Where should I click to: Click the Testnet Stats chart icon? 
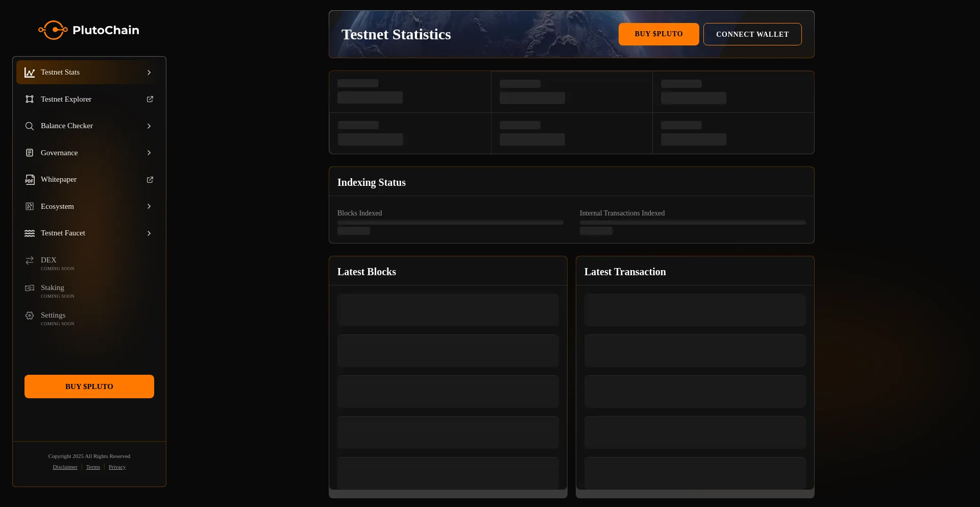[x=30, y=73]
